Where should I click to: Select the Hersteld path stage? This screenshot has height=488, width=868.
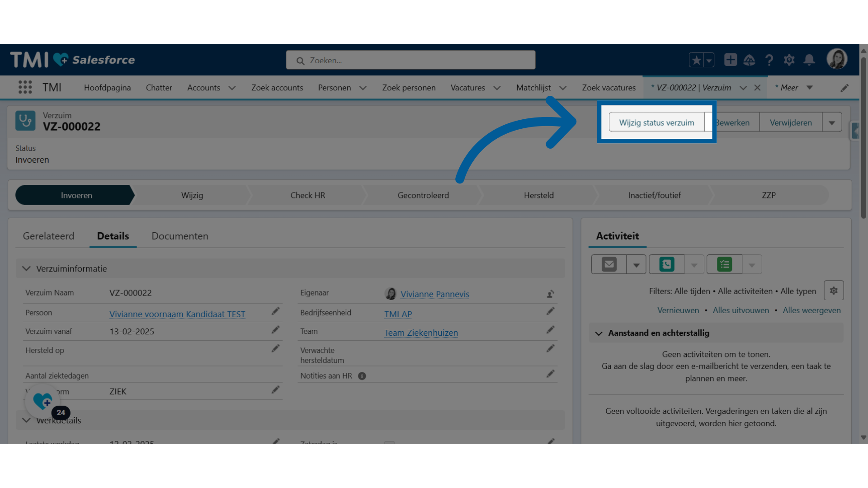[538, 195]
